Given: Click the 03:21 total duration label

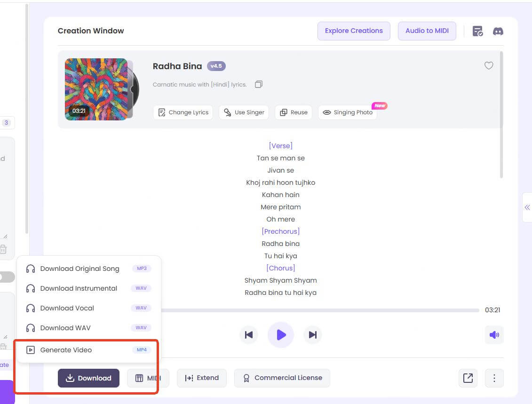Looking at the screenshot, I should (492, 310).
